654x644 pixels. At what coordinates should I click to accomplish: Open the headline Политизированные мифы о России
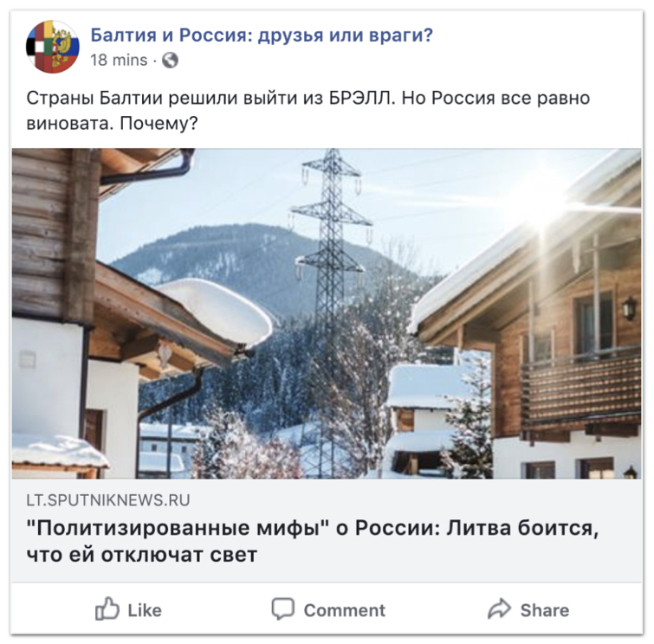[x=313, y=541]
